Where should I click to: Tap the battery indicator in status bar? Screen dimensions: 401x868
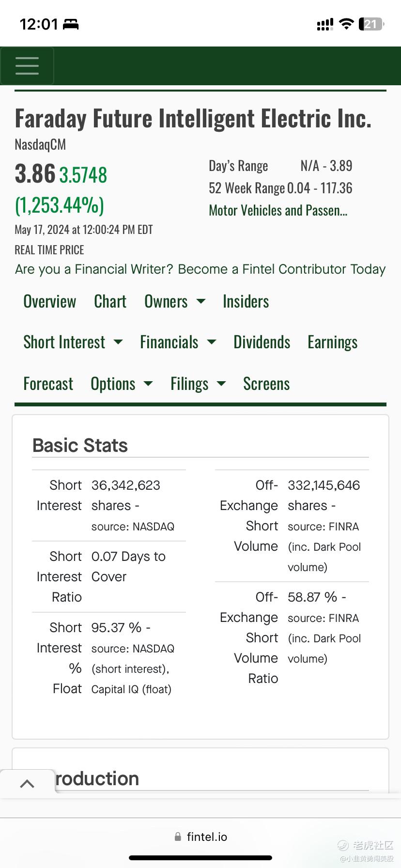(x=371, y=24)
